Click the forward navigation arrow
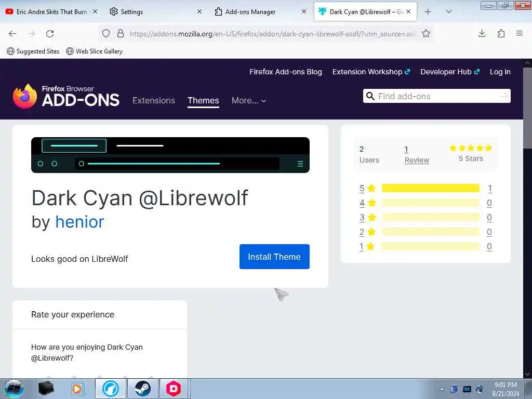The height and width of the screenshot is (399, 532). [x=31, y=34]
